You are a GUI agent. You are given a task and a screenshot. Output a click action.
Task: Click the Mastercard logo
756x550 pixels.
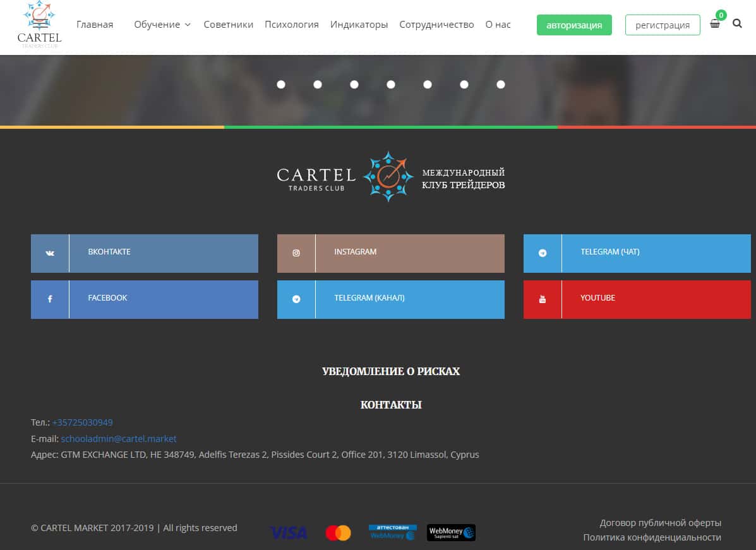tap(338, 533)
